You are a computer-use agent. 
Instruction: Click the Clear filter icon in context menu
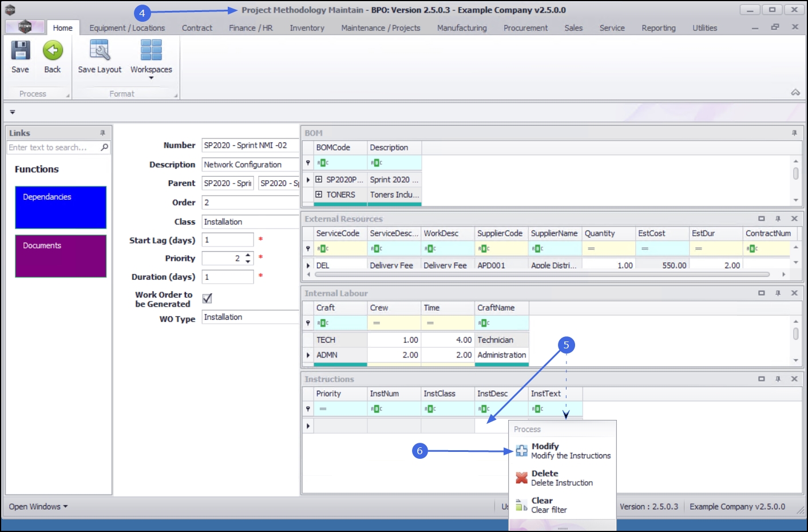[521, 505]
